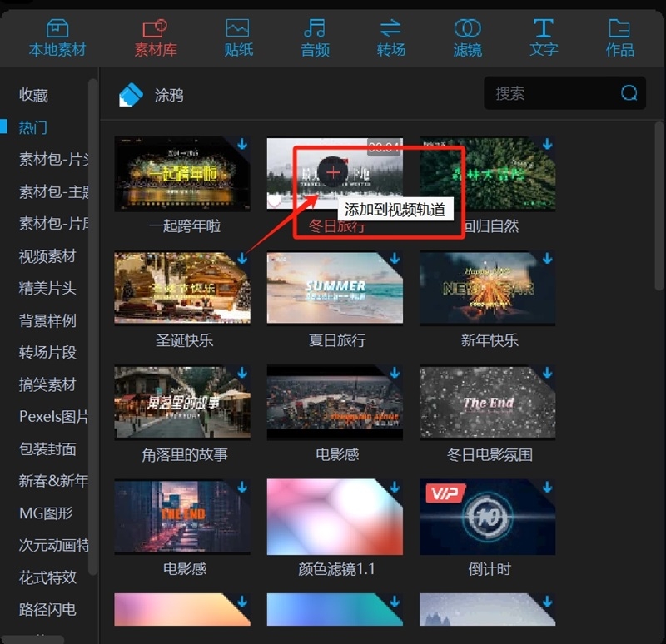Download the 一起跨年啦 template

(242, 144)
